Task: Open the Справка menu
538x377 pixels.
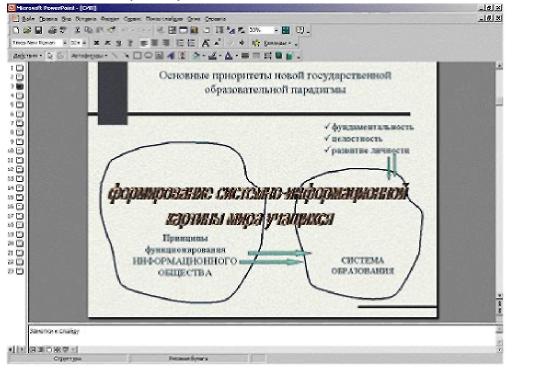Action: 215,19
